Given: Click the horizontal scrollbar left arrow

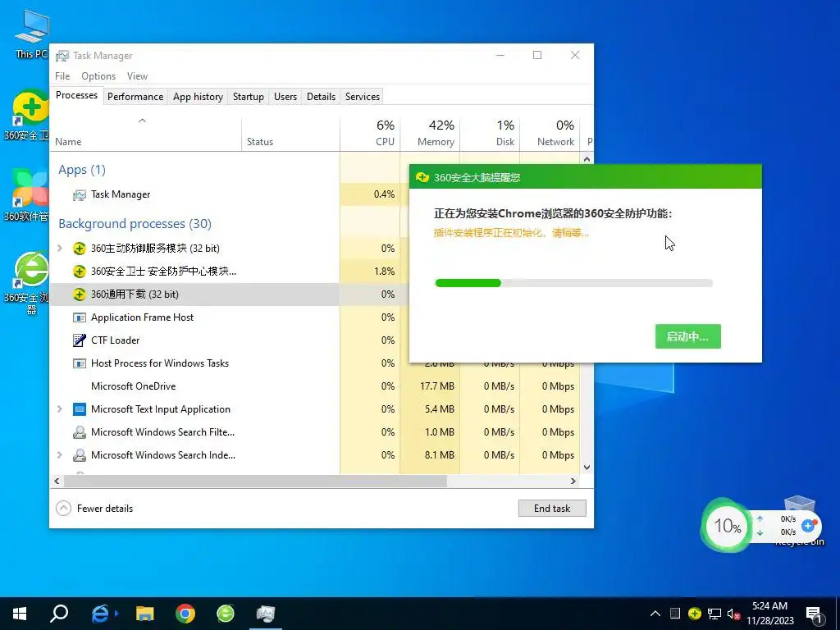Looking at the screenshot, I should tap(57, 481).
